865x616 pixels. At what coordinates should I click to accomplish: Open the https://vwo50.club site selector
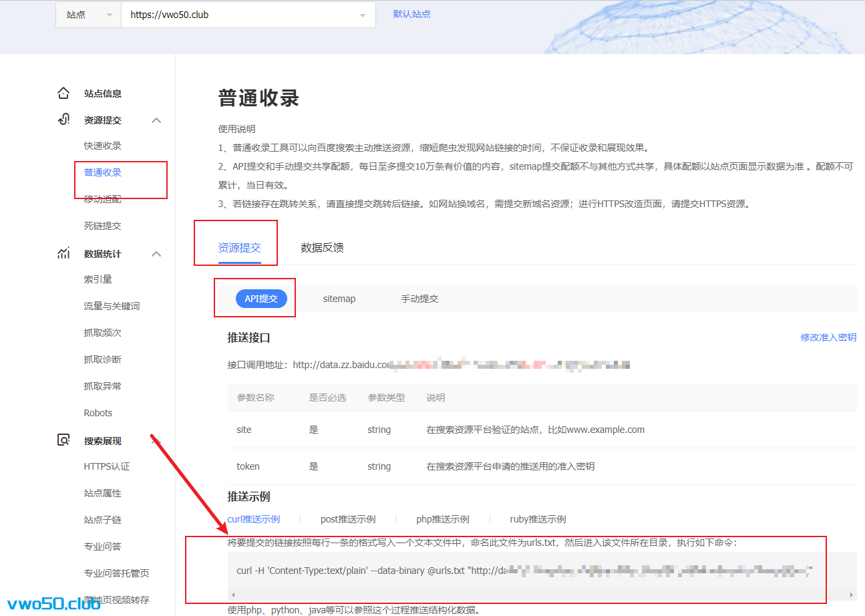click(248, 15)
